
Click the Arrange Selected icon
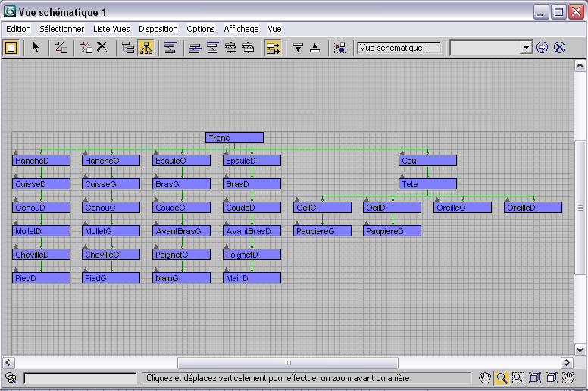[x=213, y=48]
